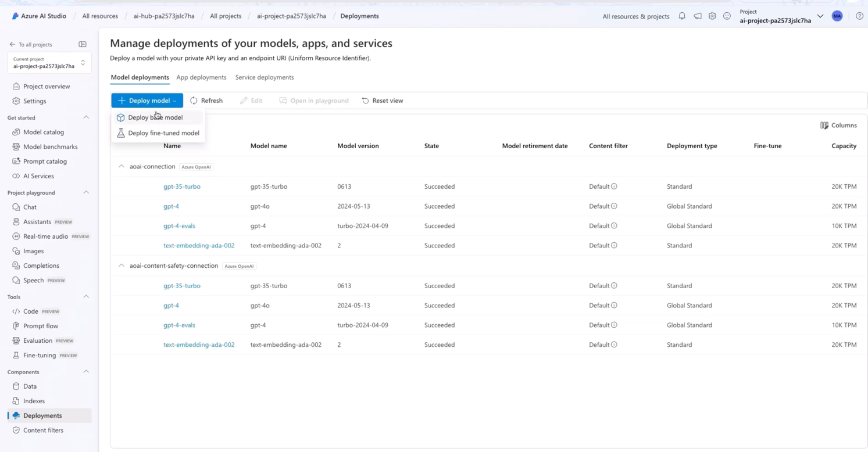
Task: Click Default info icon in aoai-connection gpt-35-turbo row
Action: pyautogui.click(x=614, y=186)
